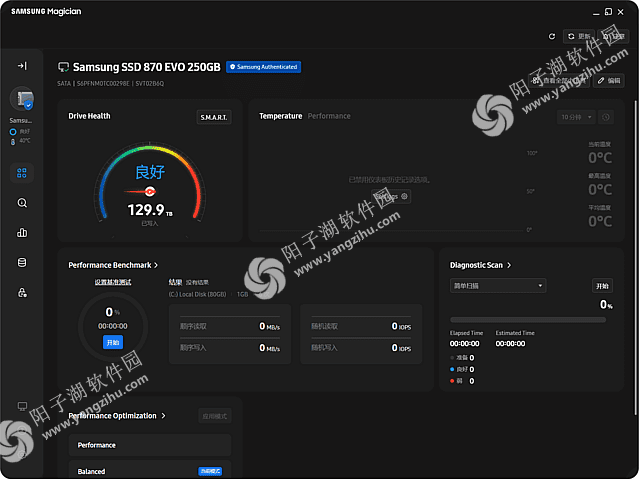This screenshot has height=480, width=640.
Task: Select the Samsung SSD drive thumbnail in sidebar
Action: (x=22, y=98)
